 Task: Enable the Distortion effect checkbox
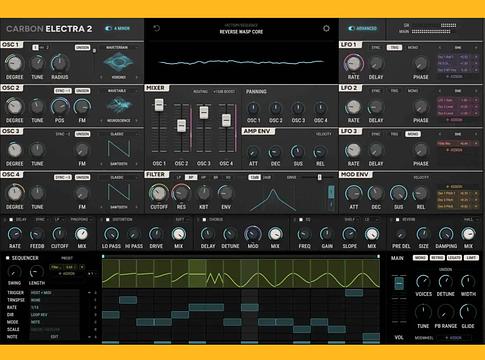point(108,220)
